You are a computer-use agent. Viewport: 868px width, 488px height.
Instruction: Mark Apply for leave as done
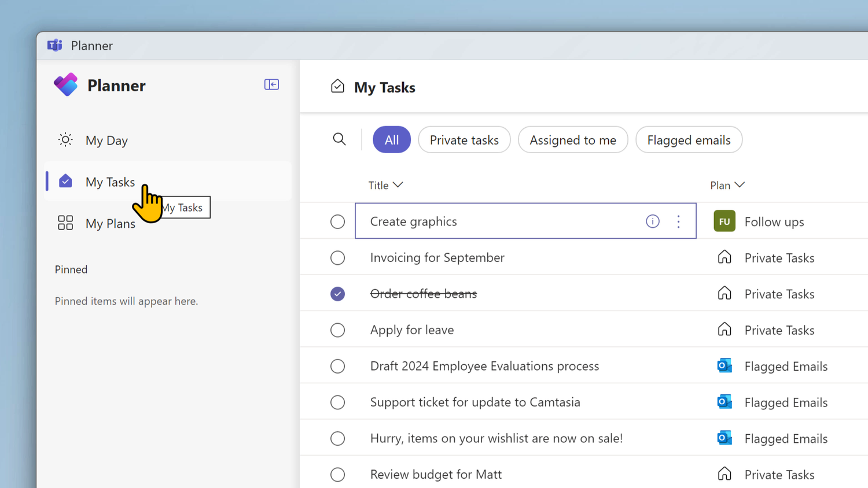click(x=337, y=330)
